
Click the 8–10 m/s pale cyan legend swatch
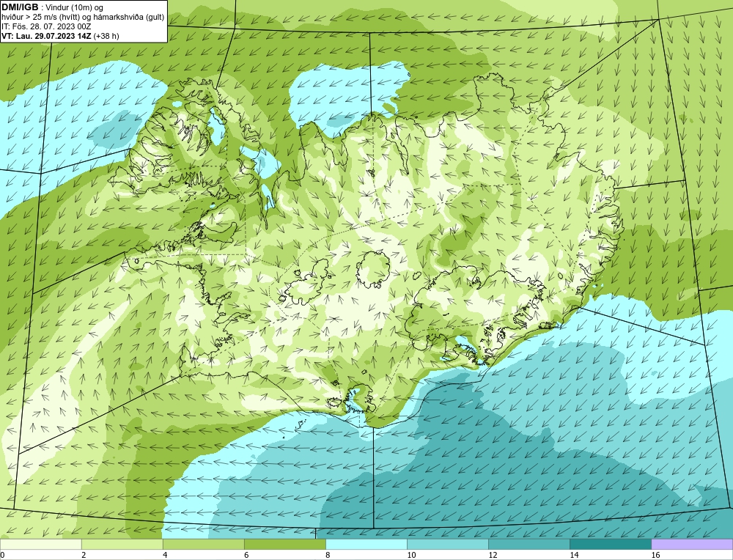click(x=366, y=544)
